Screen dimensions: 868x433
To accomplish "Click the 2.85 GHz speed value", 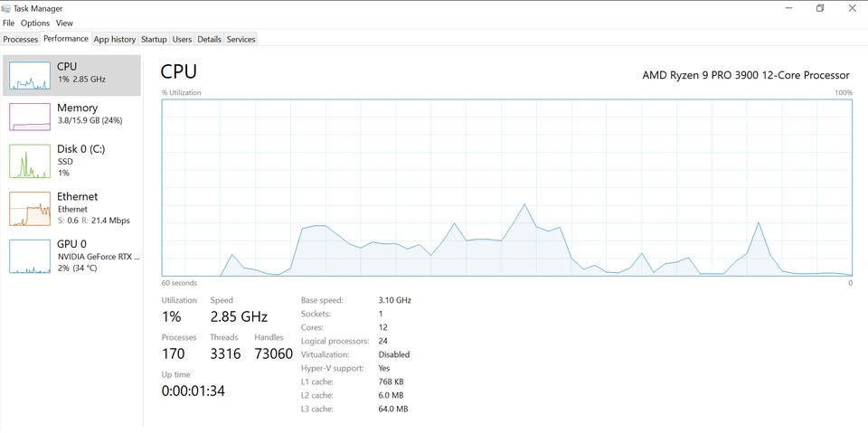I will [239, 316].
